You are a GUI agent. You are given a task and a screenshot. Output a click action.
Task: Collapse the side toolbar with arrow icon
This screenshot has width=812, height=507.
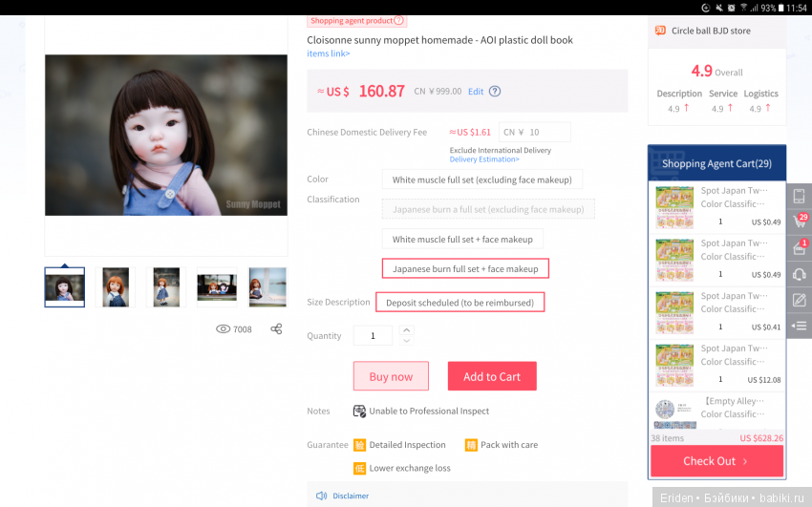(799, 326)
